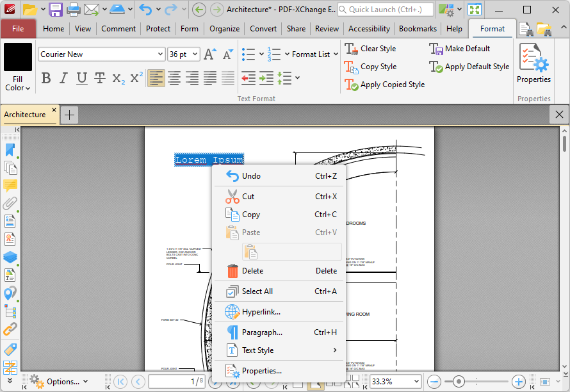Click the Scan icon in quick toolbar

[x=117, y=10]
